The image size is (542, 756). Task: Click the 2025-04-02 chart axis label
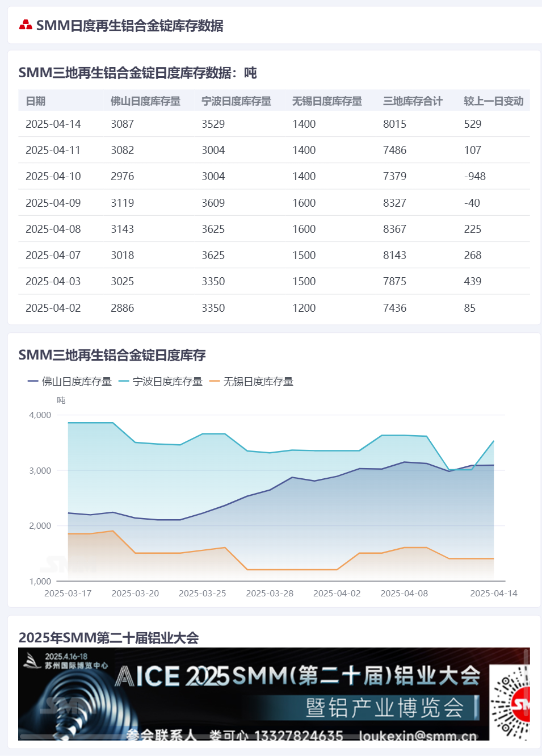click(x=337, y=593)
